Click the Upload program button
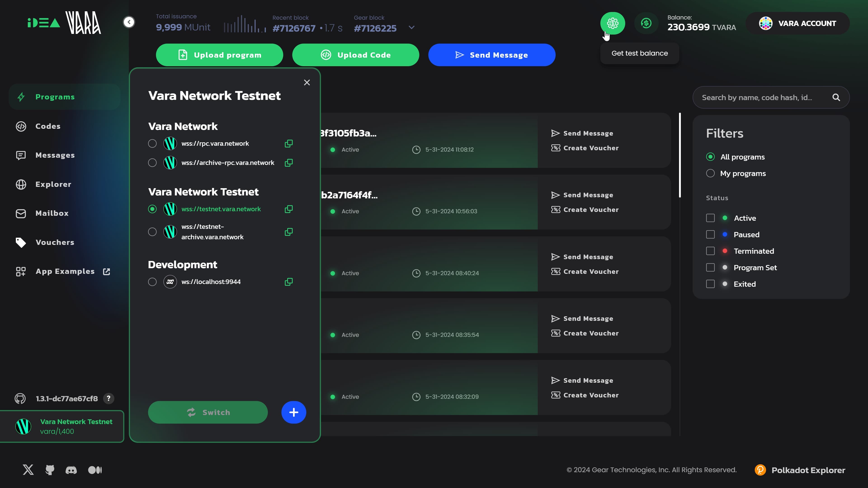868x488 pixels. pos(219,55)
